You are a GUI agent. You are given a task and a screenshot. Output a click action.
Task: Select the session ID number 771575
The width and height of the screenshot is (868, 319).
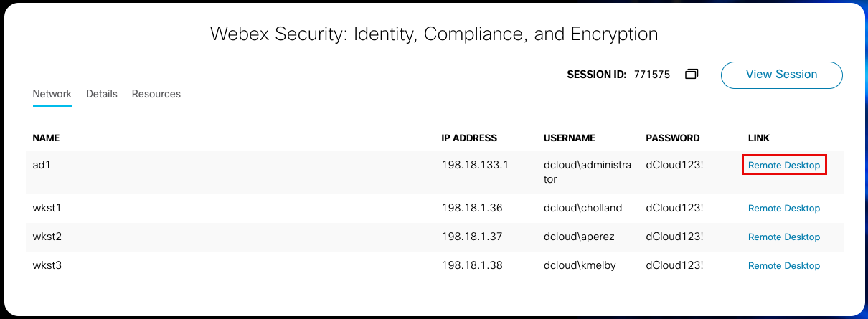[651, 74]
